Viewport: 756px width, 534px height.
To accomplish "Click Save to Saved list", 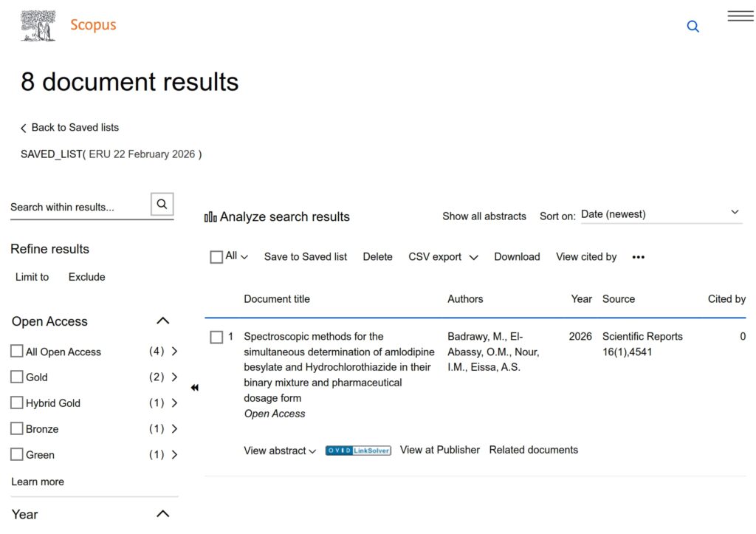I will click(306, 257).
